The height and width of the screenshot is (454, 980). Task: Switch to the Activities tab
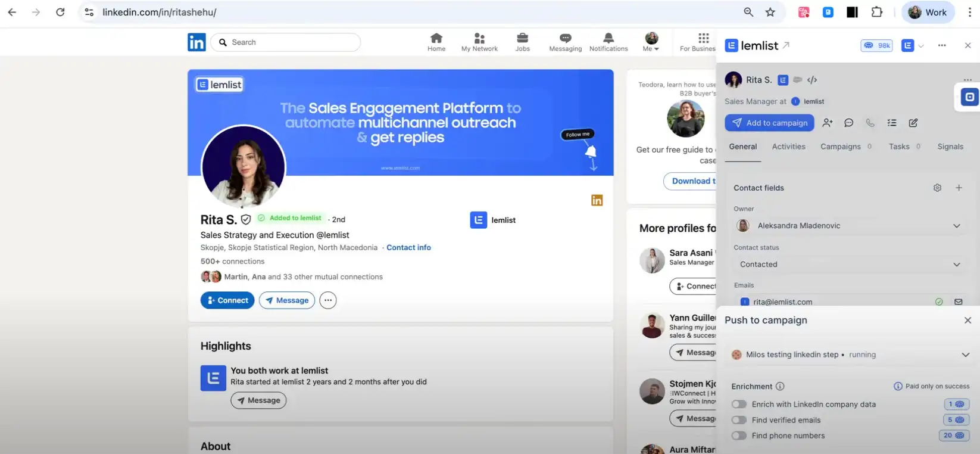[x=789, y=147]
